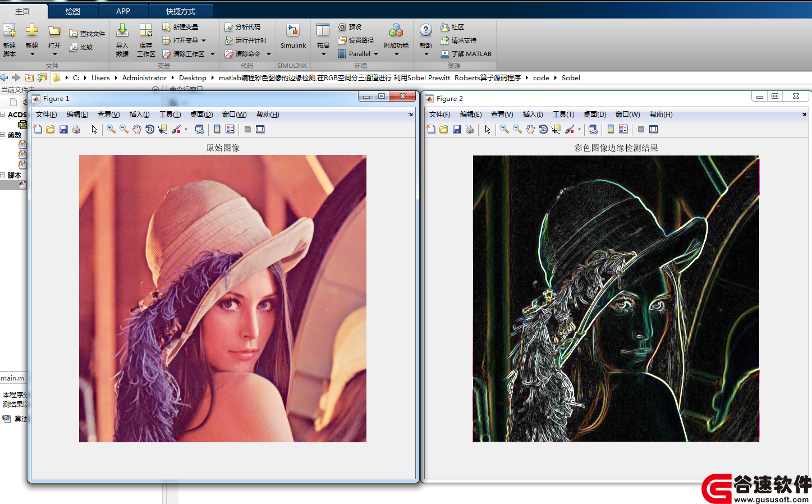Click the code folder in the address path
The image size is (812, 504).
coord(541,78)
